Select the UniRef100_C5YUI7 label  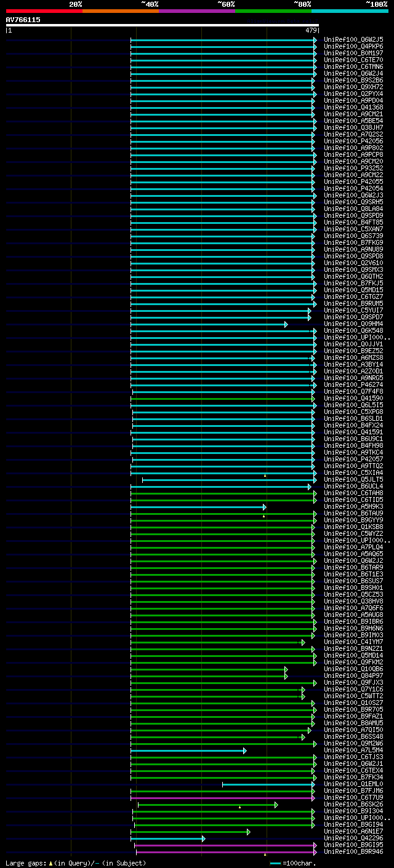[x=353, y=311]
